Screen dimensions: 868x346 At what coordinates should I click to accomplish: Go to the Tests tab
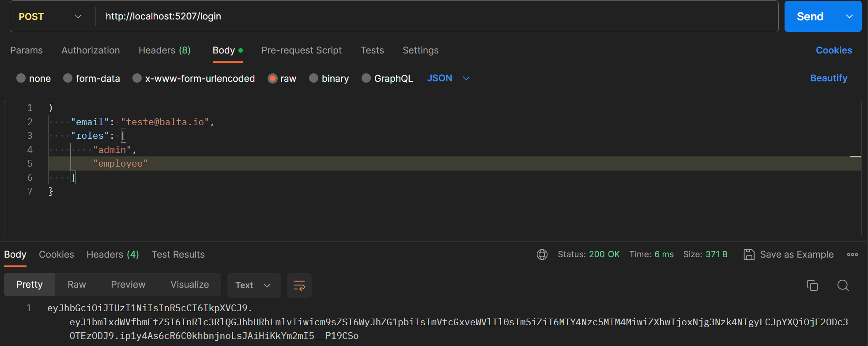coord(372,50)
